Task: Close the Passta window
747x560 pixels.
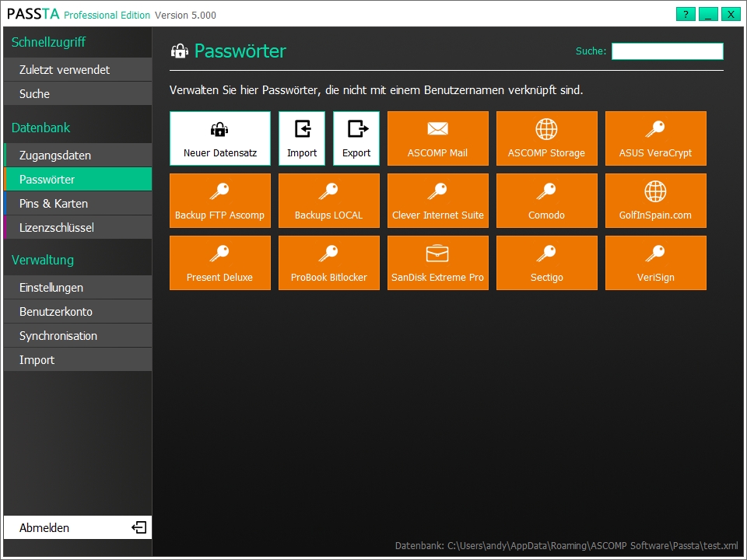Action: point(731,14)
